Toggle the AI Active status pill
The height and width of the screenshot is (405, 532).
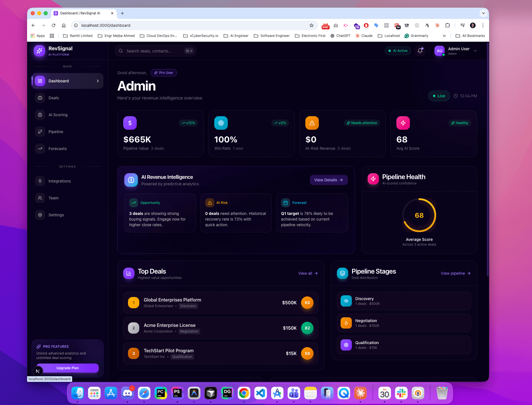(398, 51)
